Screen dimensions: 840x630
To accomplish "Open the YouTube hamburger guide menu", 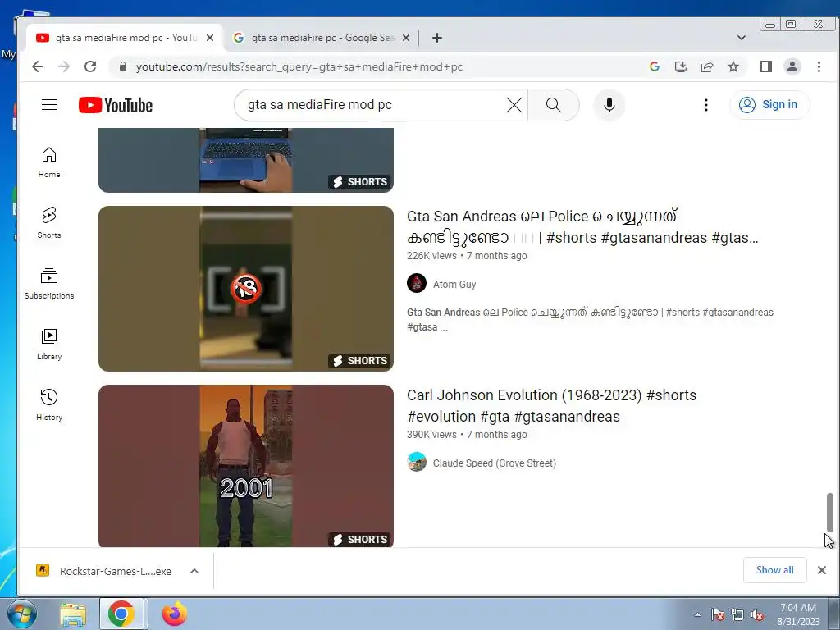I will pyautogui.click(x=49, y=104).
